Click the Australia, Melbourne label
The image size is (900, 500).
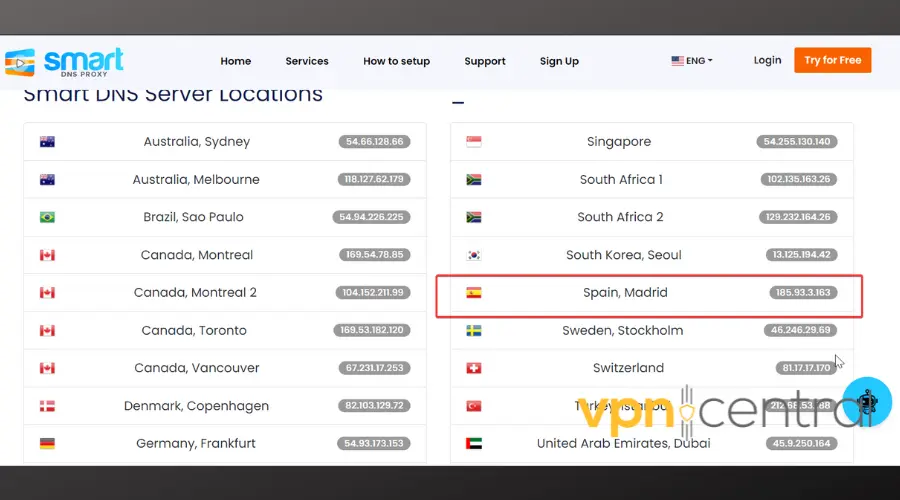[x=196, y=180]
